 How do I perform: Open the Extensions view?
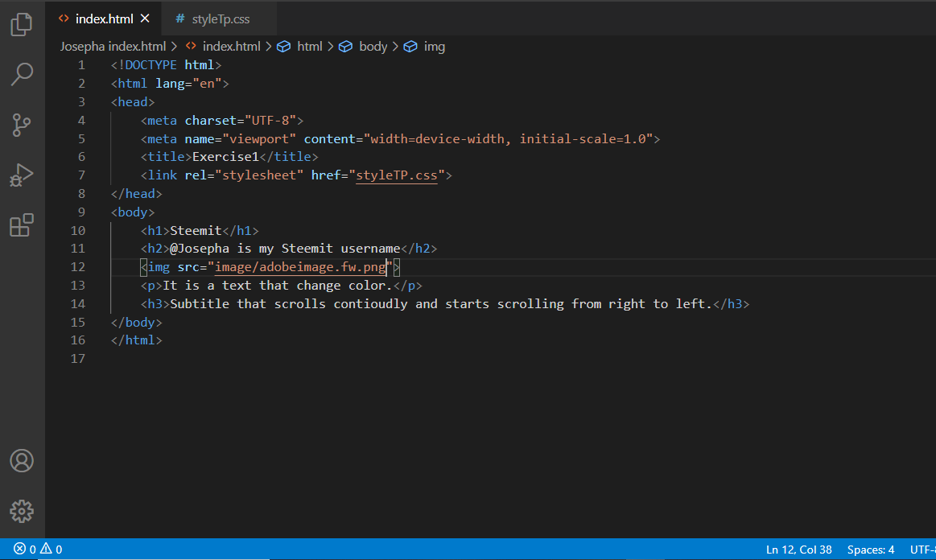(22, 225)
